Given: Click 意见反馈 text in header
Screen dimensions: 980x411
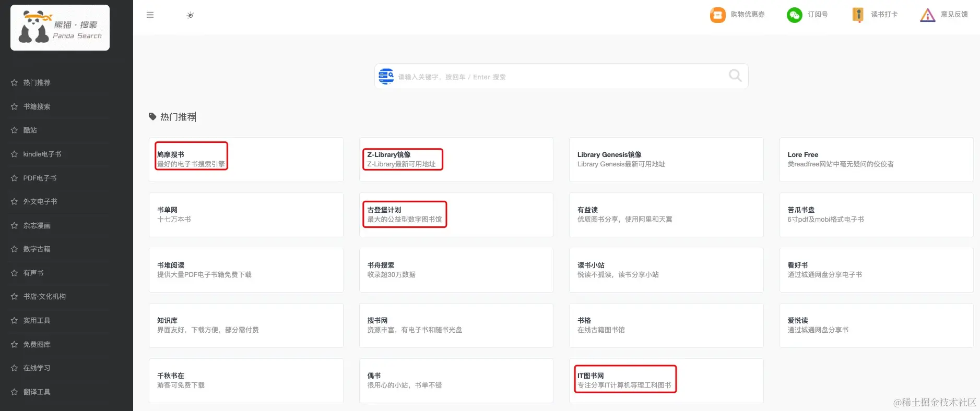Looking at the screenshot, I should 954,15.
